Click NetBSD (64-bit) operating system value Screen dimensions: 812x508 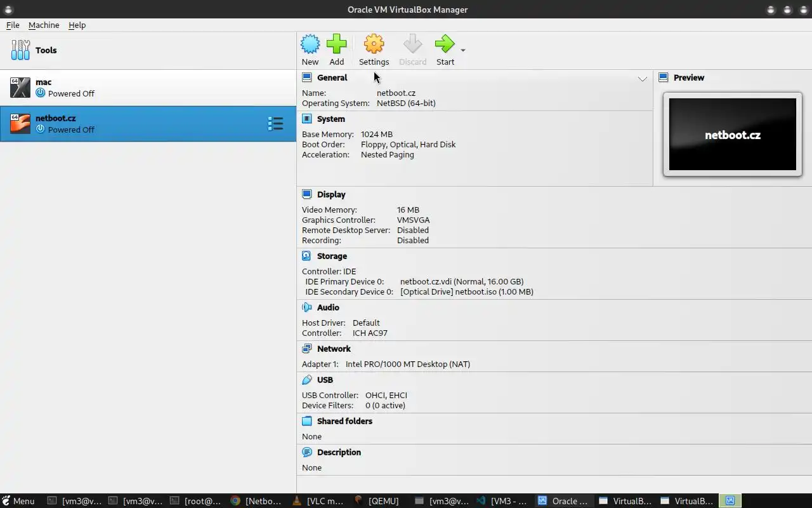coord(406,103)
